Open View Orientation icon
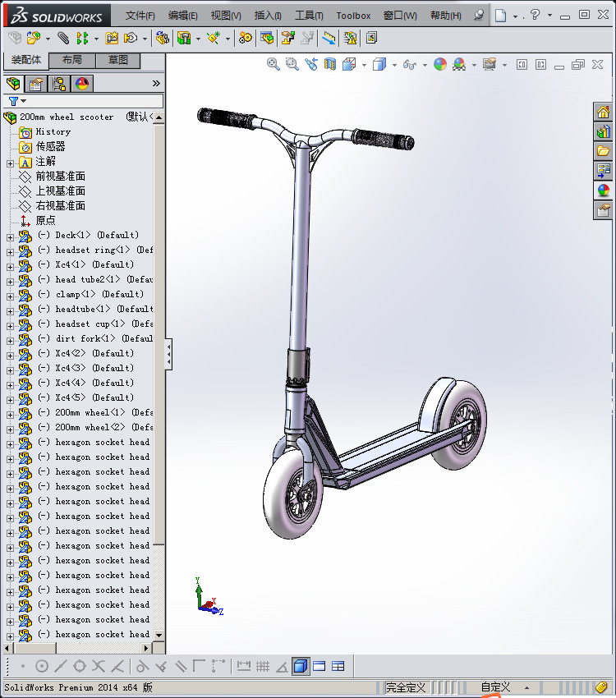 (349, 65)
